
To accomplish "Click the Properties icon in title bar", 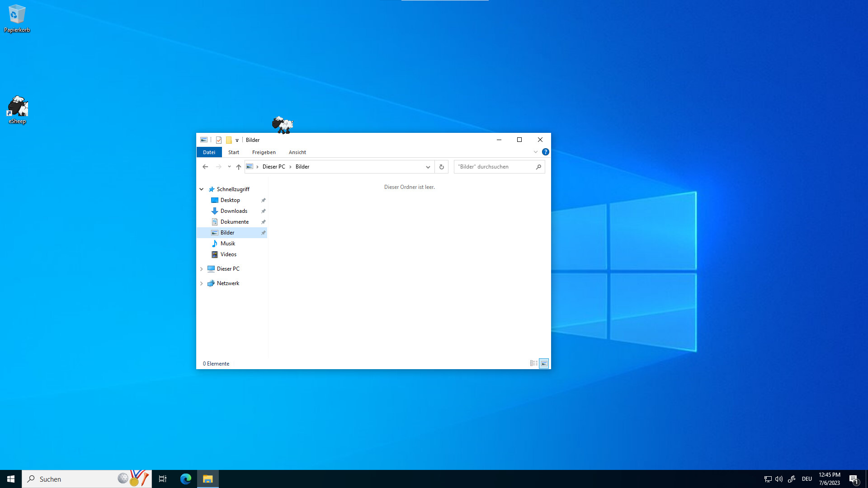I will (x=219, y=140).
